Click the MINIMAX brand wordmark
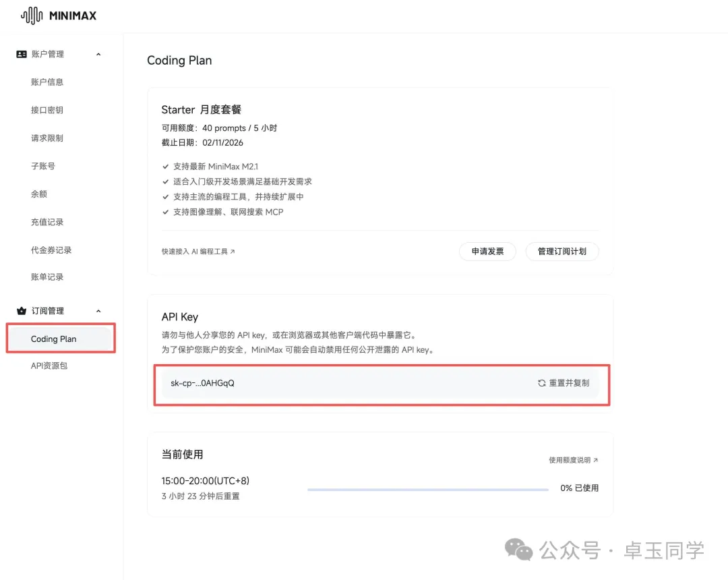Image resolution: width=728 pixels, height=580 pixels. pos(73,16)
